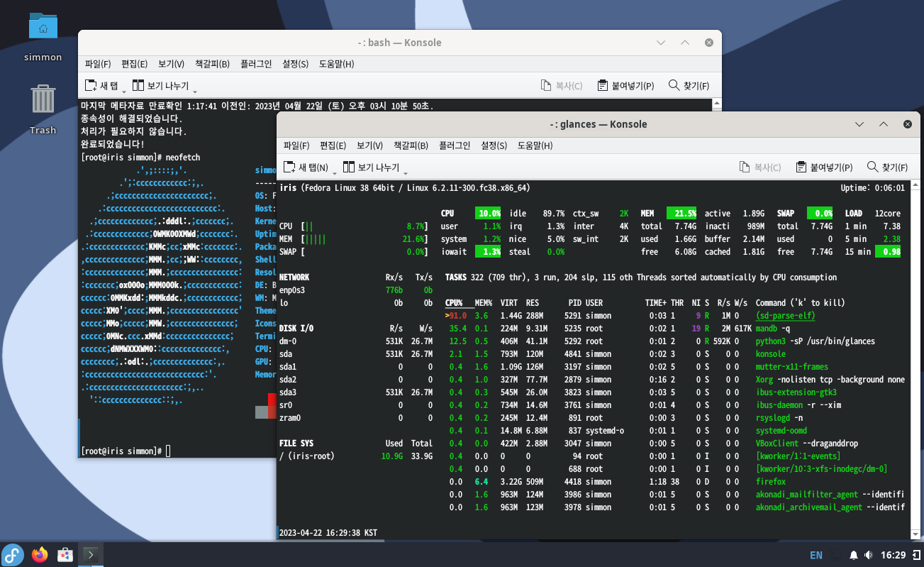This screenshot has width=924, height=567.
Task: Open 플러그인 menu in bash Konsole
Action: pyautogui.click(x=255, y=64)
